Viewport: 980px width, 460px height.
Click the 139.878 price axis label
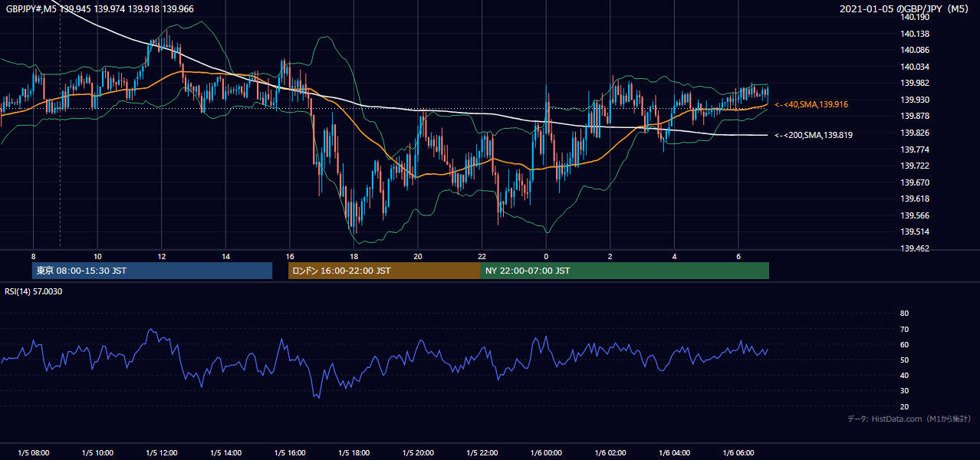tap(916, 117)
